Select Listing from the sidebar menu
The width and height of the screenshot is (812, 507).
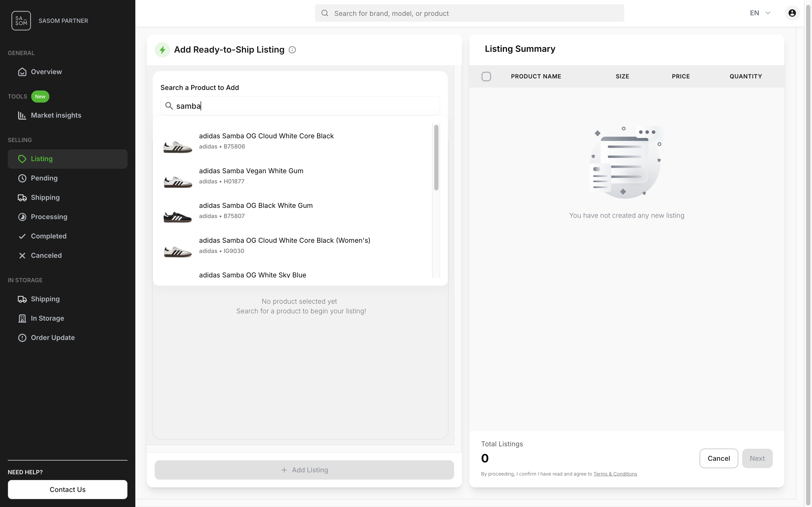[42, 159]
